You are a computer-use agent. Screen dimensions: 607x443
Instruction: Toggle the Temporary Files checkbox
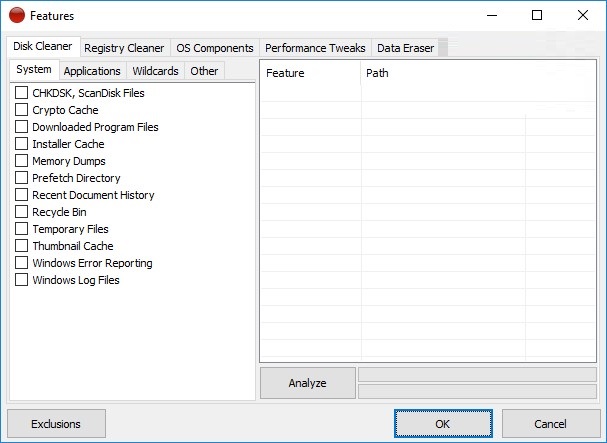click(22, 229)
